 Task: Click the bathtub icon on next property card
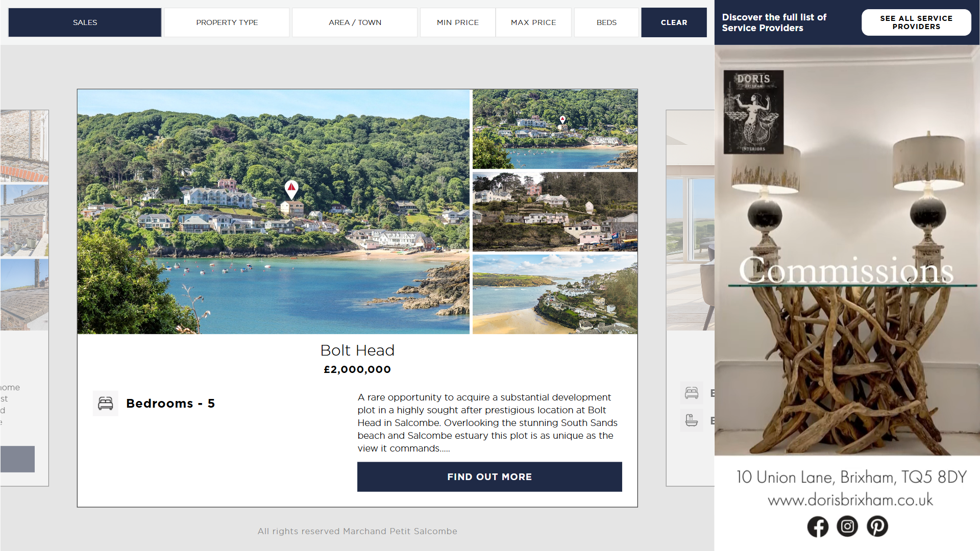(692, 420)
